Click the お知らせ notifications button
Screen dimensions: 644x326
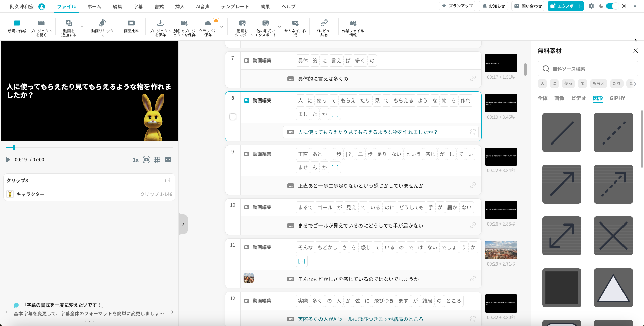[493, 6]
